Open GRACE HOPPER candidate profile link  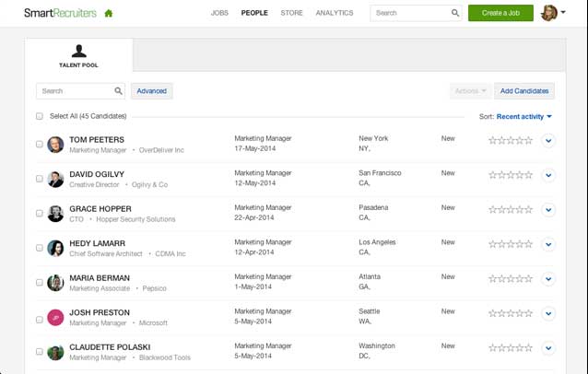click(x=100, y=209)
